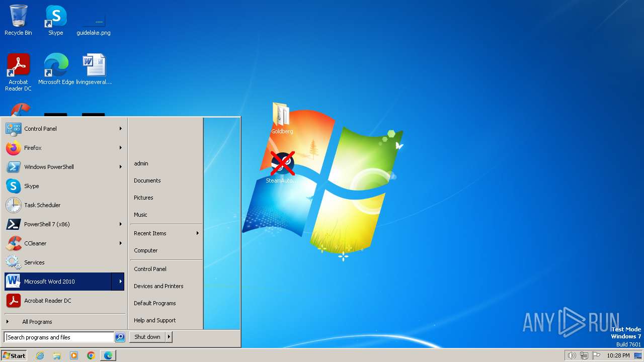Click the Shut down button
This screenshot has height=362, width=644.
pyautogui.click(x=147, y=337)
